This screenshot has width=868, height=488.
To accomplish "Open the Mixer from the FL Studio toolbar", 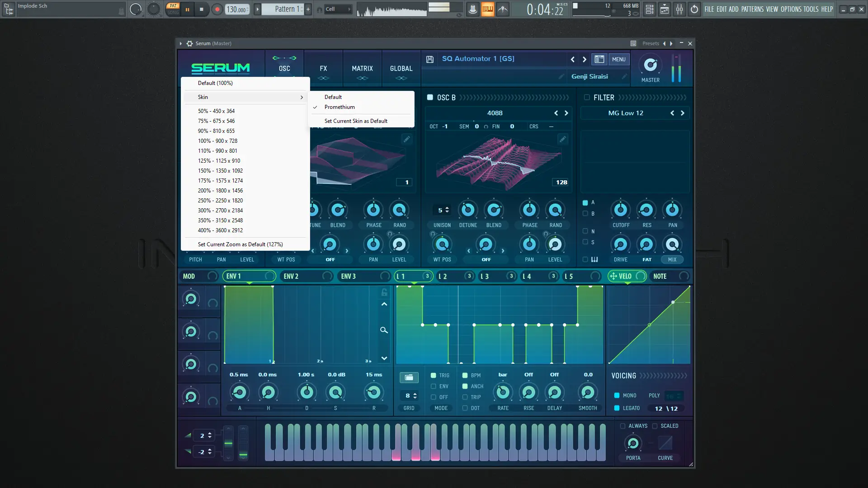I will [679, 9].
